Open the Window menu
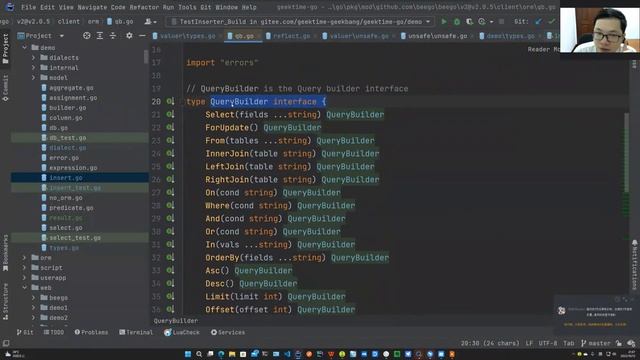Screen dimensions: 640x360 tap(227, 7)
